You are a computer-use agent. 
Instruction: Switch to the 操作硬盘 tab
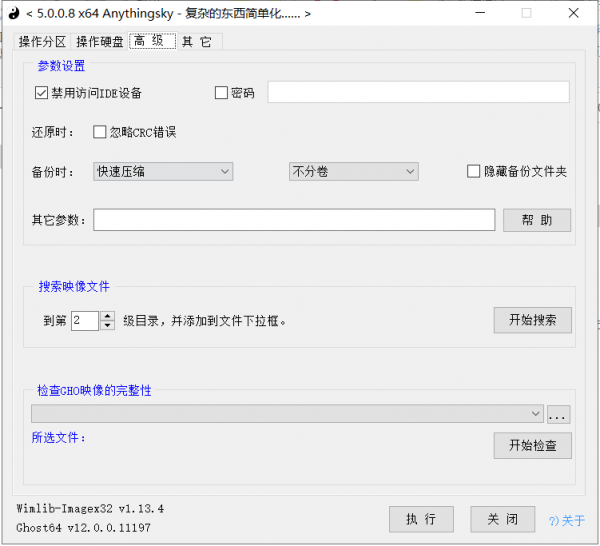99,41
